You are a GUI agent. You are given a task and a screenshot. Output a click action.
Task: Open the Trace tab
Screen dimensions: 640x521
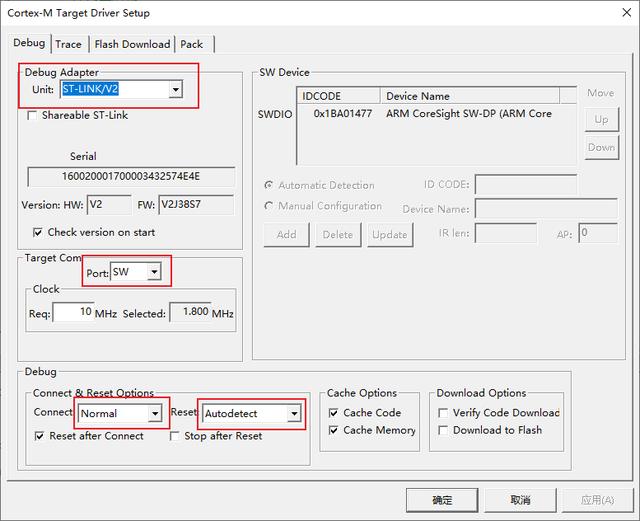click(69, 44)
